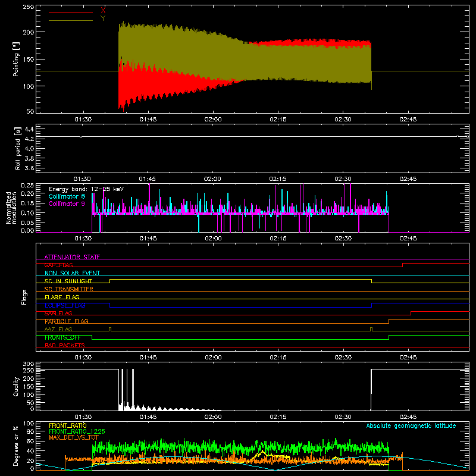Click the '3.6' tick of Roll period axis
This screenshot has width=476, height=476.
pos(29,168)
